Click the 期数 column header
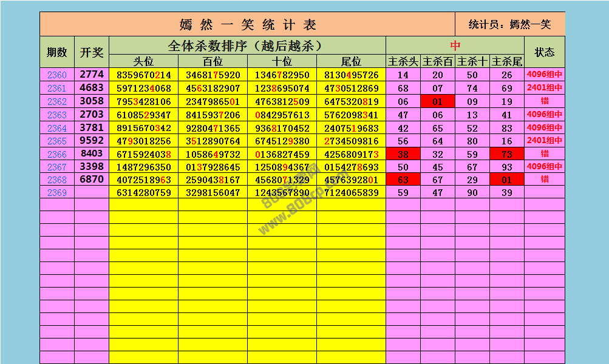Viewport: 609px width, 364px height. [x=57, y=52]
